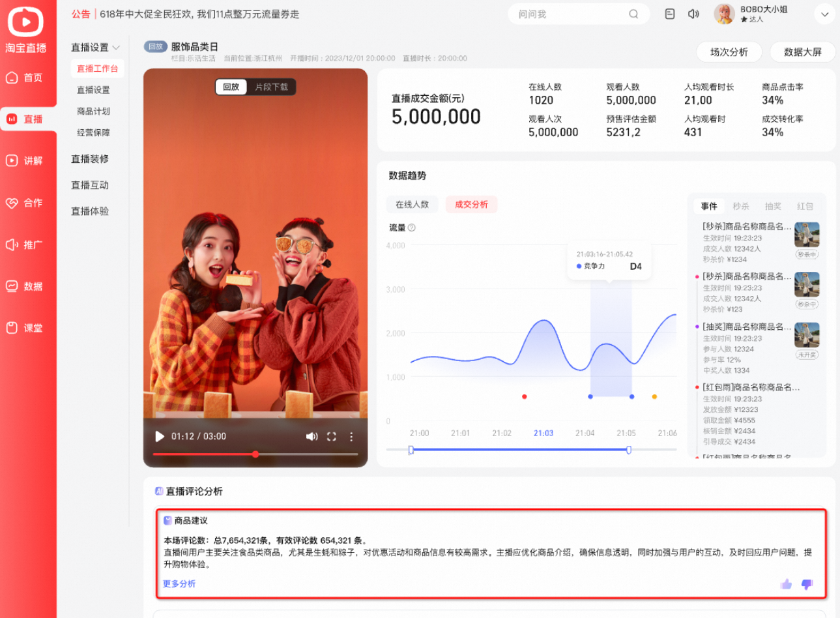Open 直播互动 menu item
840x618 pixels.
90,185
